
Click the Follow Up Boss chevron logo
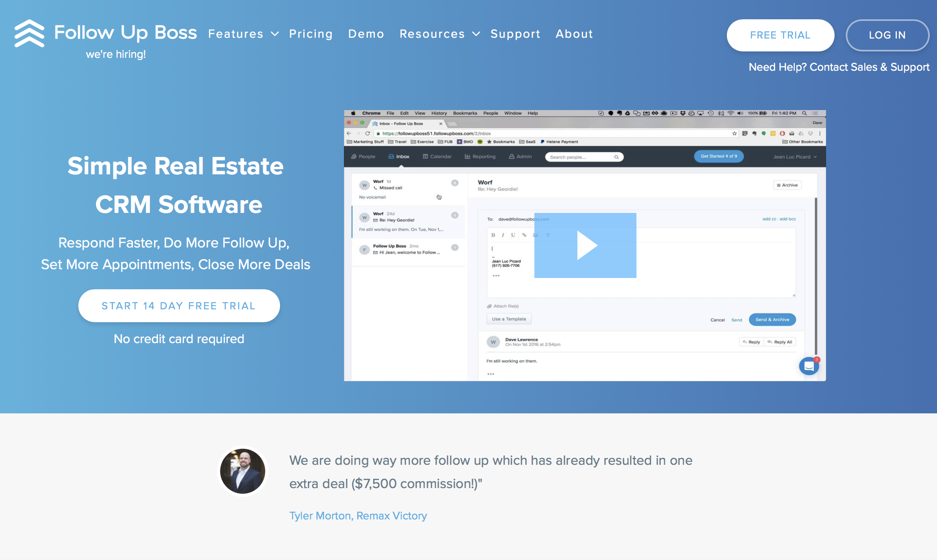coord(29,33)
